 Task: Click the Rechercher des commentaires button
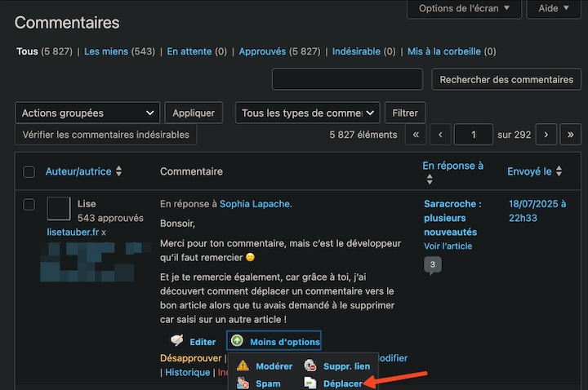click(x=506, y=79)
